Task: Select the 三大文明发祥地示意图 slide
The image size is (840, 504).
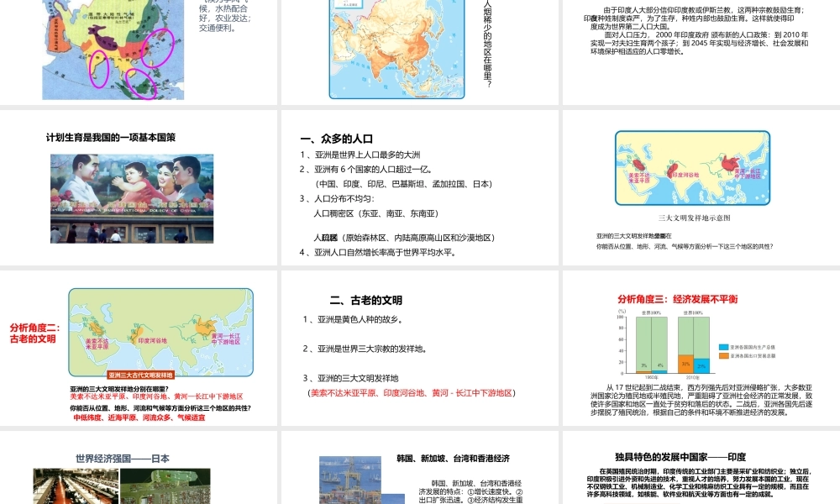Action: [701, 188]
